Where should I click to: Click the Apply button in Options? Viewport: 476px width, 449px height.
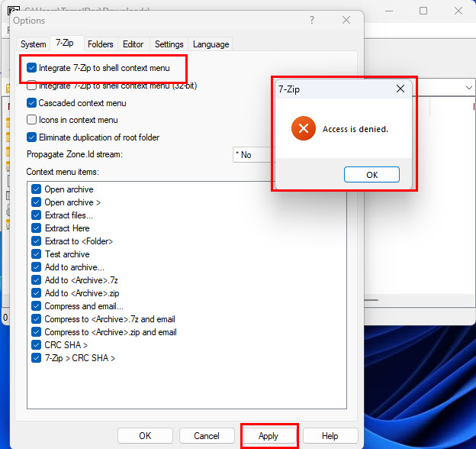[269, 436]
